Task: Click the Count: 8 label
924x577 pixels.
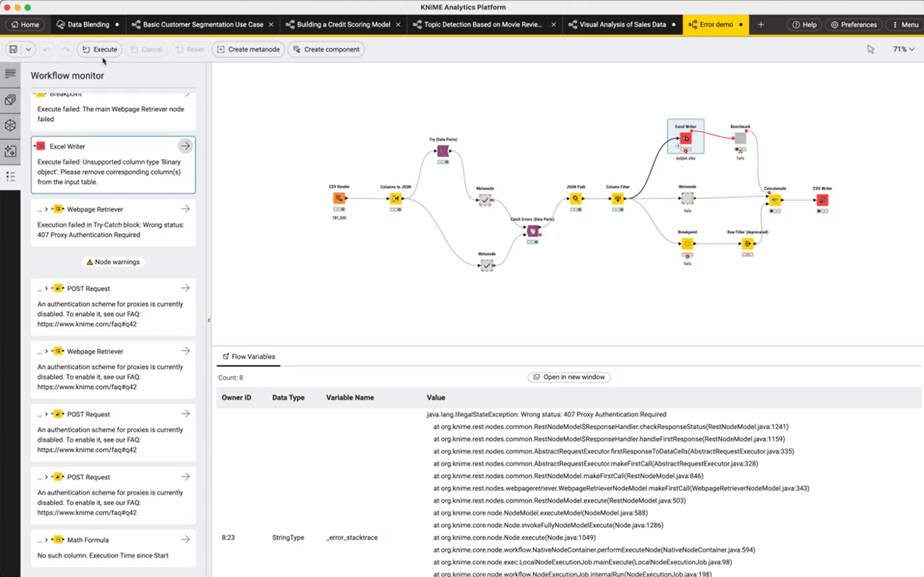Action: click(x=231, y=378)
